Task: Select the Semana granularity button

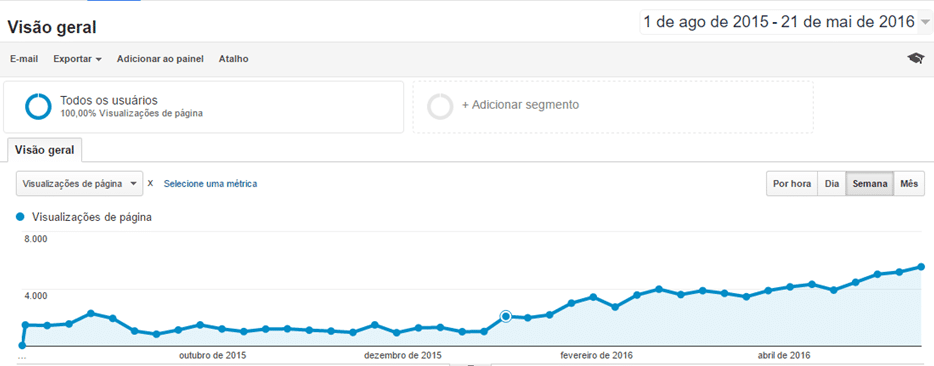Action: point(870,184)
